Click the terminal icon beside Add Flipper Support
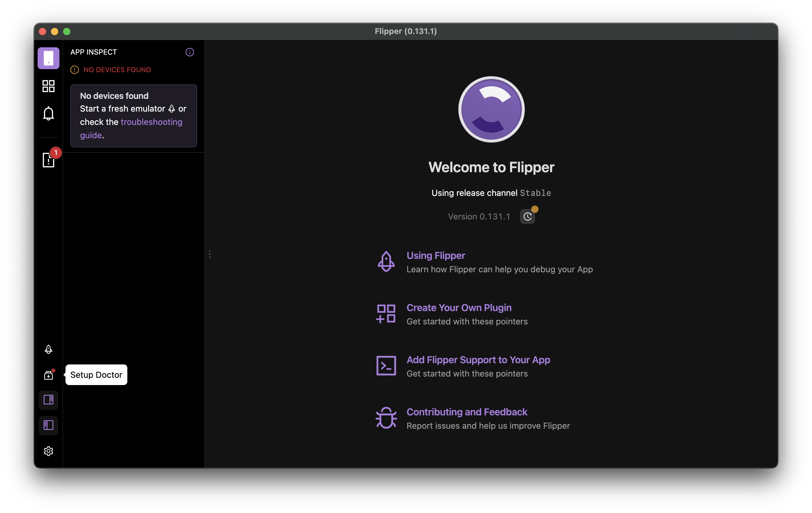Image resolution: width=812 pixels, height=513 pixels. (x=386, y=366)
